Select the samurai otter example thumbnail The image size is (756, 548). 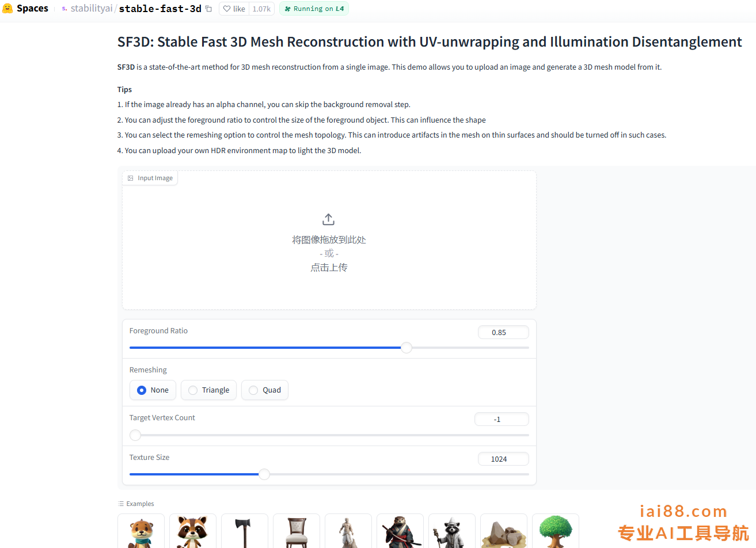(400, 531)
